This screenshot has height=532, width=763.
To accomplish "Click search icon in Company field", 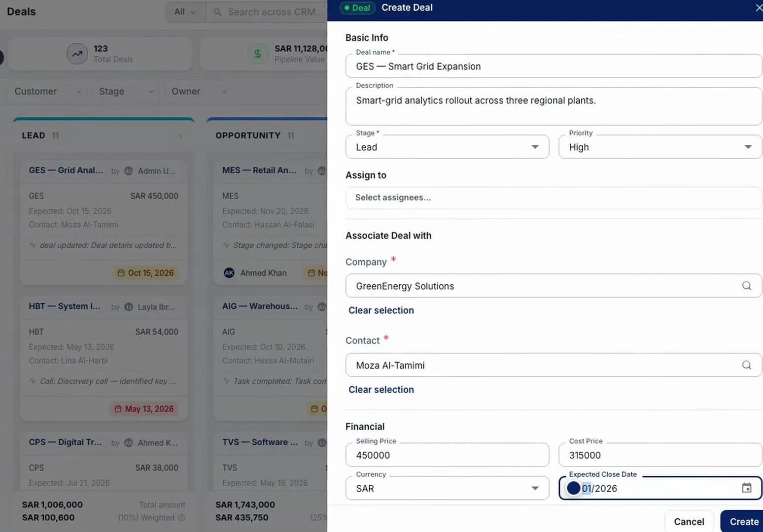I will tap(747, 286).
